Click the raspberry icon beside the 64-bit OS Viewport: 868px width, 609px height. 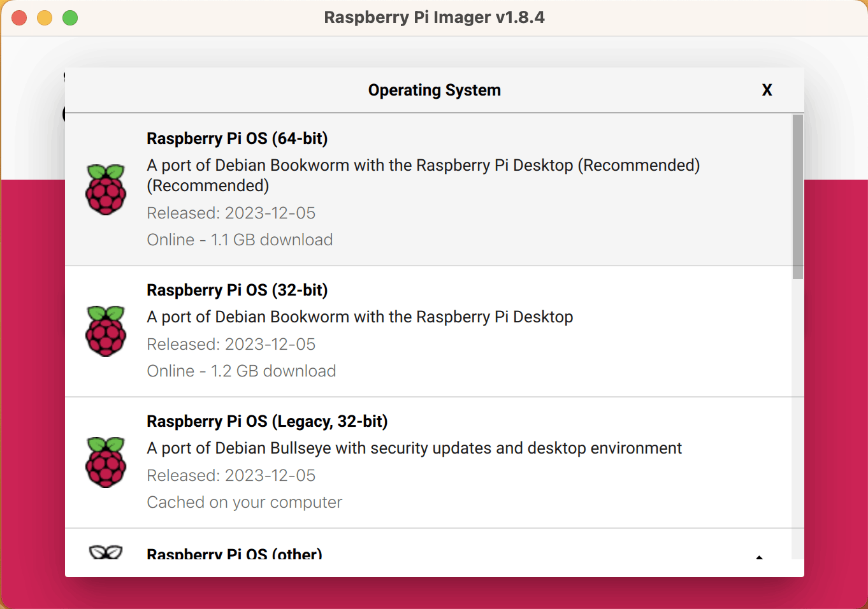tap(106, 190)
